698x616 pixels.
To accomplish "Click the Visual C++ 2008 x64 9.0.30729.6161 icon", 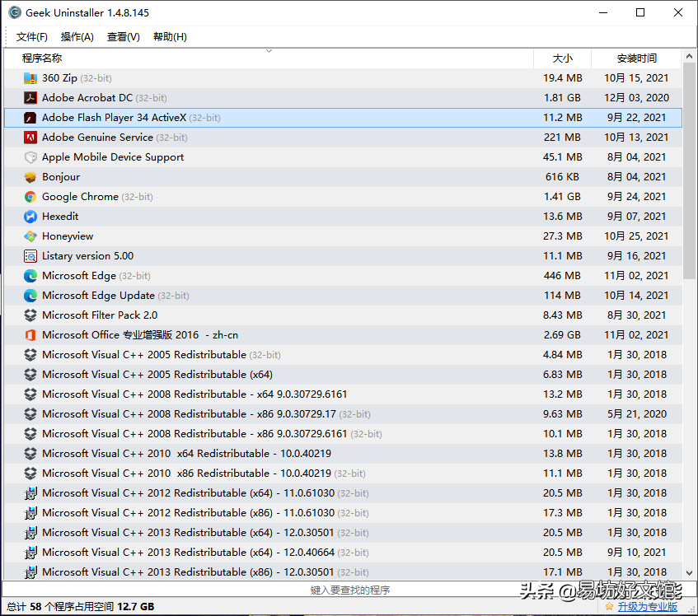I will pos(30,394).
